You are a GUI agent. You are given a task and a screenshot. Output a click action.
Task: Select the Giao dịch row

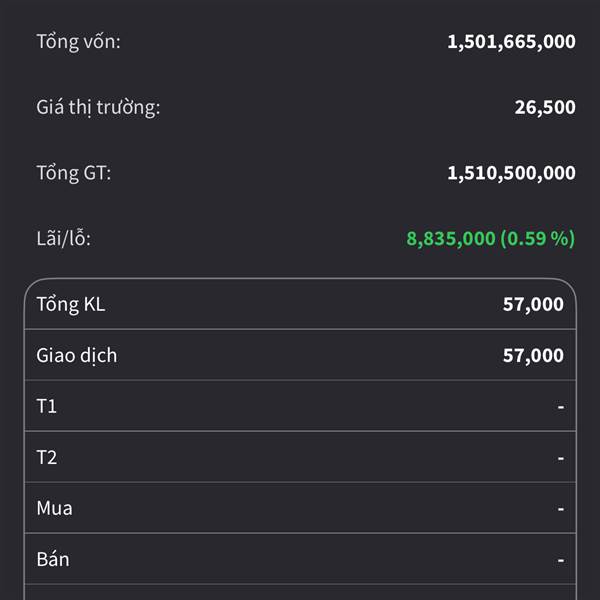pyautogui.click(x=300, y=355)
